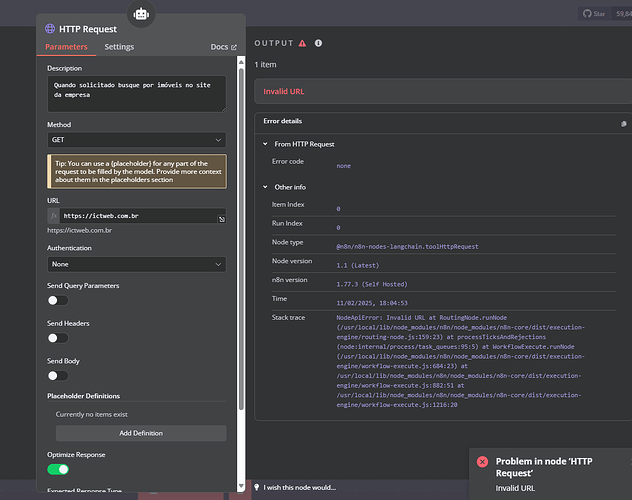Click the Invalid URL error heading

pyautogui.click(x=284, y=91)
